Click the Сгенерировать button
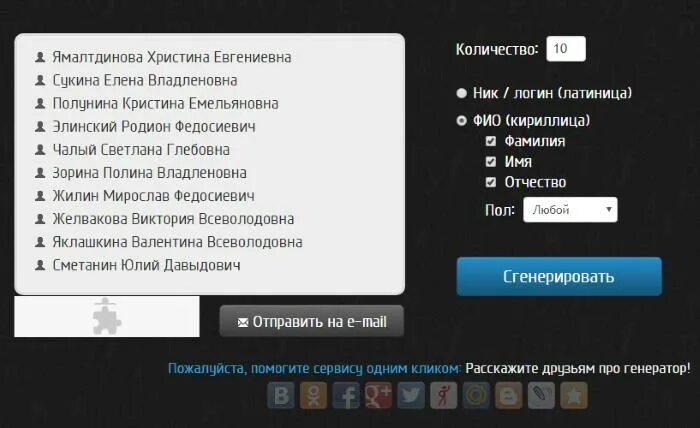The image size is (700, 428). point(559,276)
